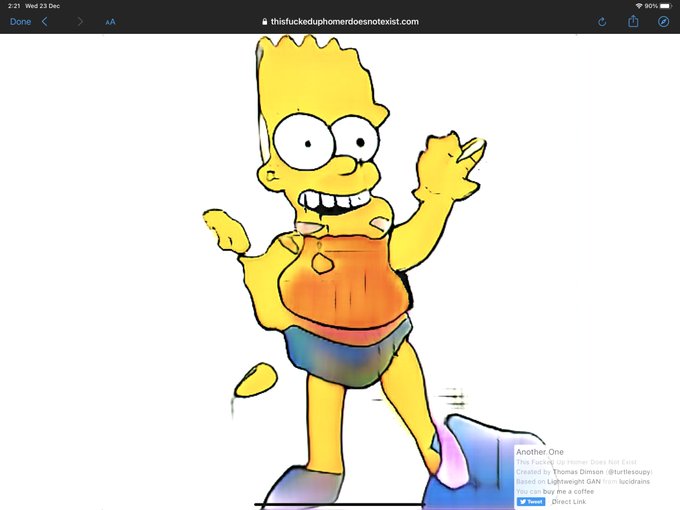Tap the thisfuckeduphomerdoesnotexist.com address bar
Screen dimensions: 680x510
coord(340,22)
